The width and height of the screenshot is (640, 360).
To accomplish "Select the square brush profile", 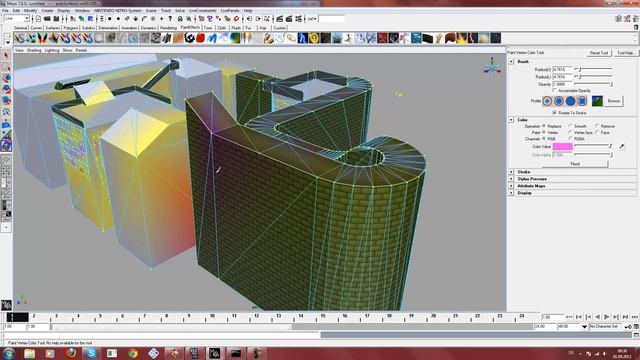I will click(582, 101).
